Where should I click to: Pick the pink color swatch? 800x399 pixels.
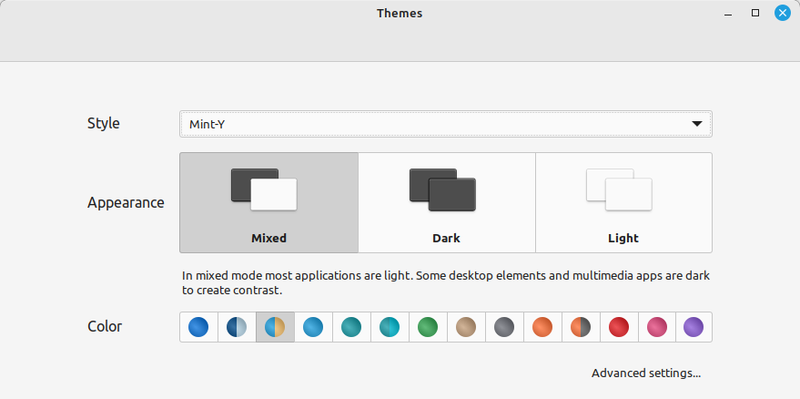658,327
